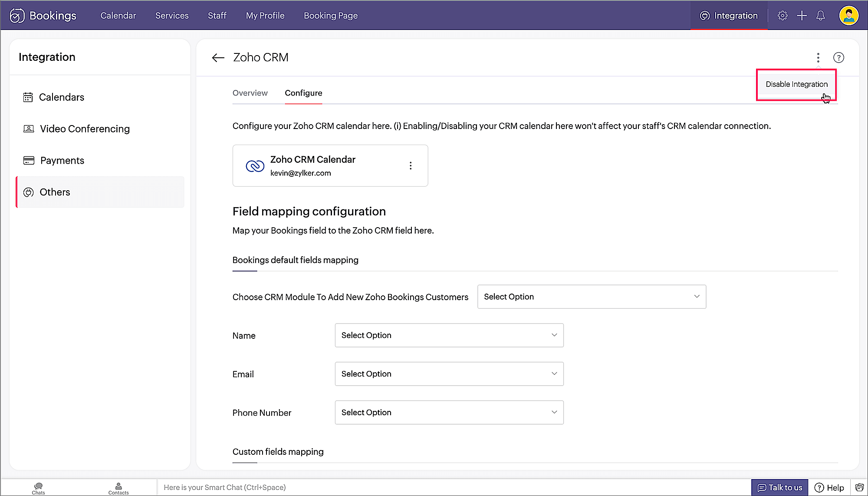The image size is (868, 496).
Task: Click the Zoho CRM Calendar link icon
Action: pyautogui.click(x=255, y=166)
